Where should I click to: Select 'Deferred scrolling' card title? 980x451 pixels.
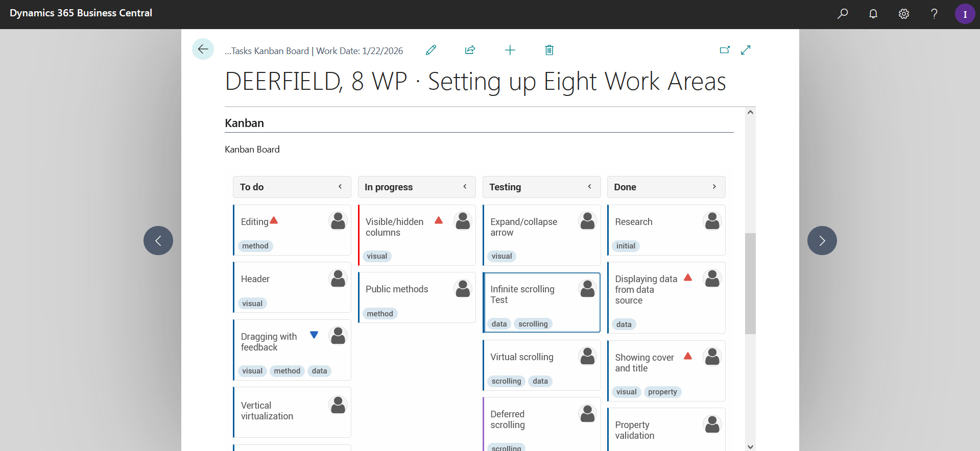pos(508,419)
